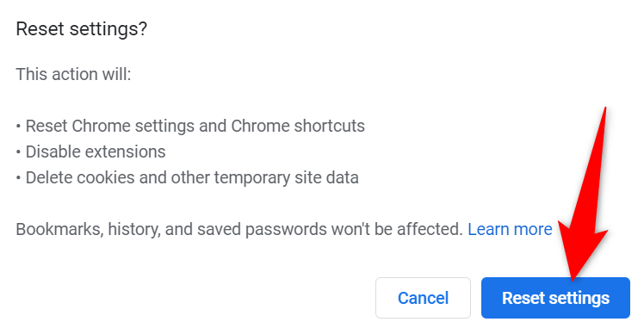The width and height of the screenshot is (644, 328).
Task: Dismiss the dialog with Cancel
Action: point(423,298)
